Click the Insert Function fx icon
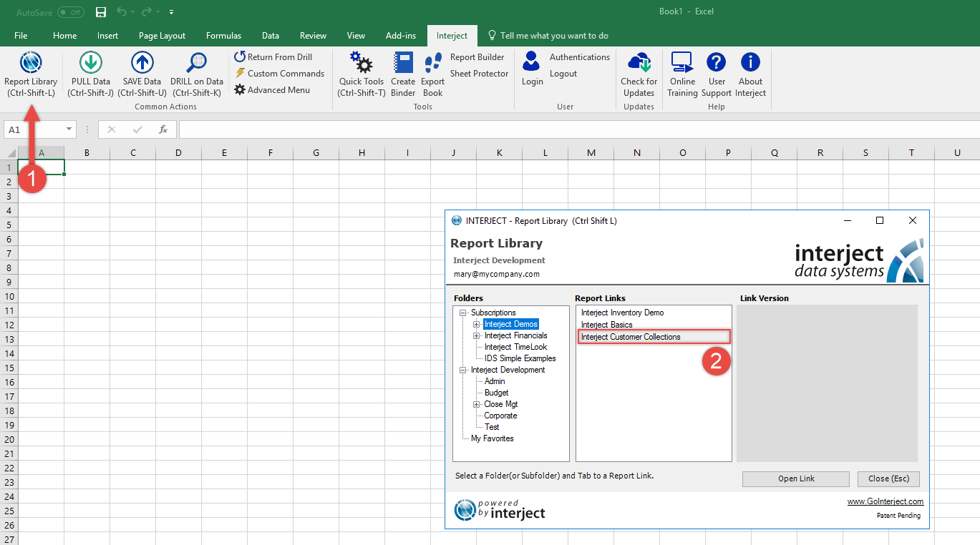The image size is (980, 545). tap(163, 129)
